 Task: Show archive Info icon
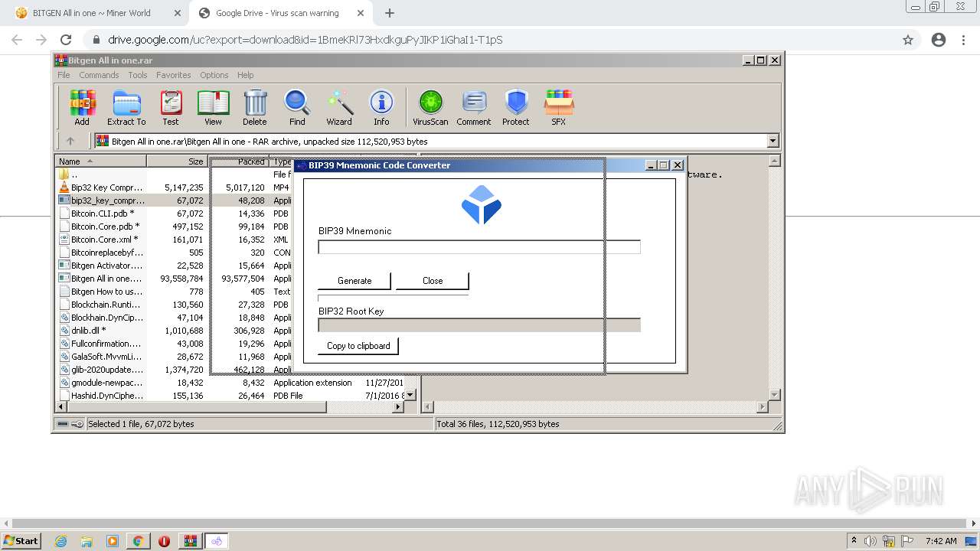[x=381, y=107]
